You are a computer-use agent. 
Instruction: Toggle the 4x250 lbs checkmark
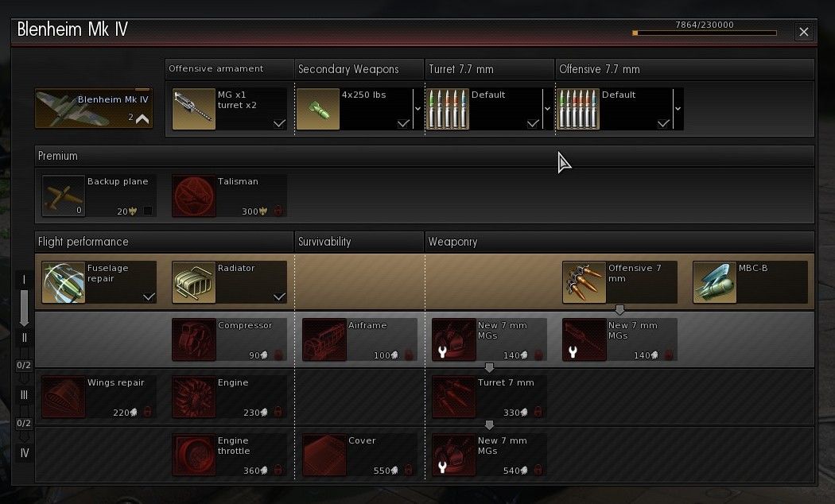tap(404, 123)
